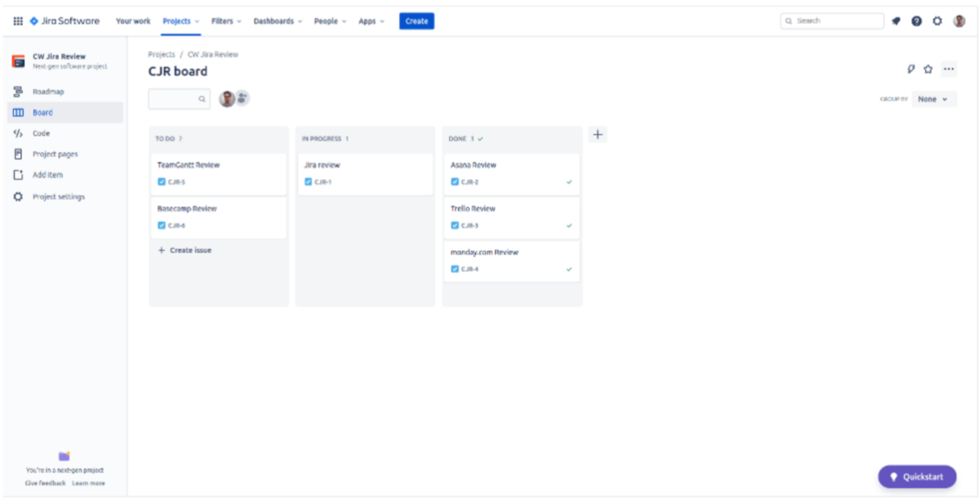Image resolution: width=980 pixels, height=499 pixels.
Task: Open the user profile avatar in top bar
Action: (x=959, y=21)
